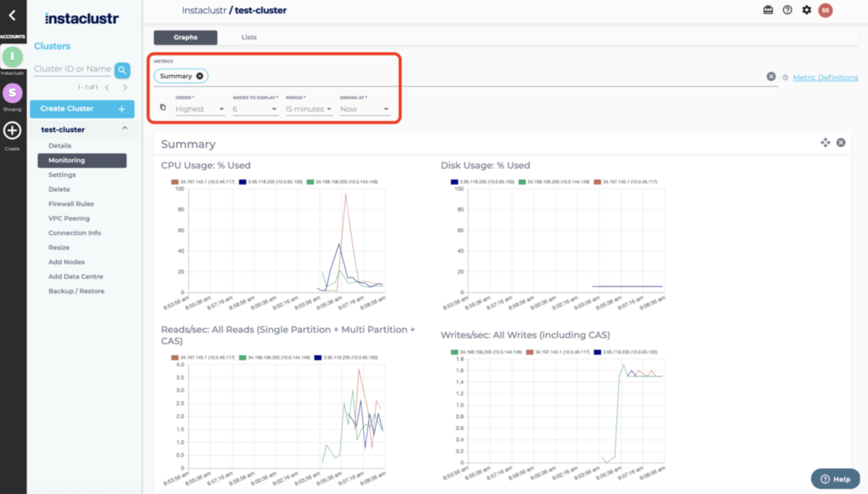Open the Backup / Restore menu item
Image resolution: width=868 pixels, height=494 pixels.
click(x=77, y=291)
